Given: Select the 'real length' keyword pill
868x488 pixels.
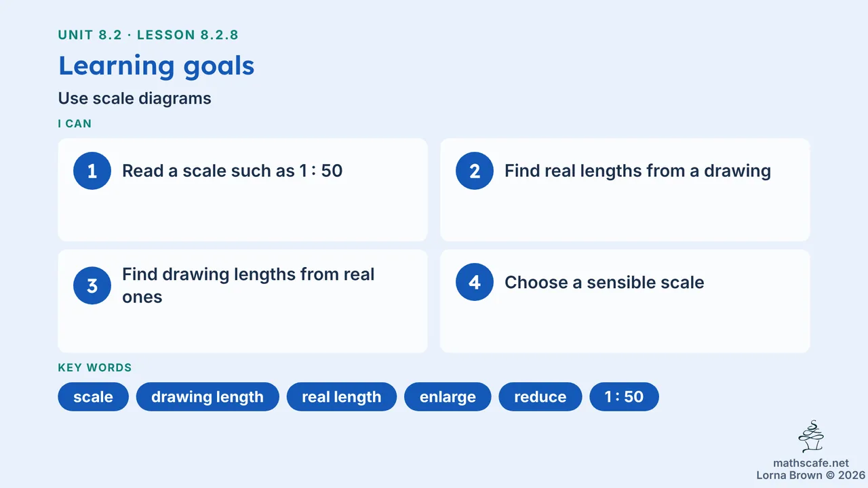Looking at the screenshot, I should coord(342,396).
